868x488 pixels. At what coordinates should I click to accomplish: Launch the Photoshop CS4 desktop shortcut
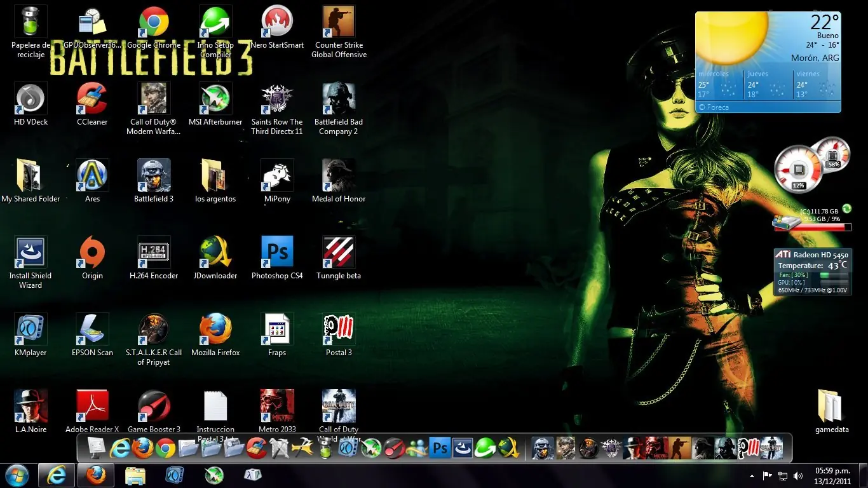[277, 251]
